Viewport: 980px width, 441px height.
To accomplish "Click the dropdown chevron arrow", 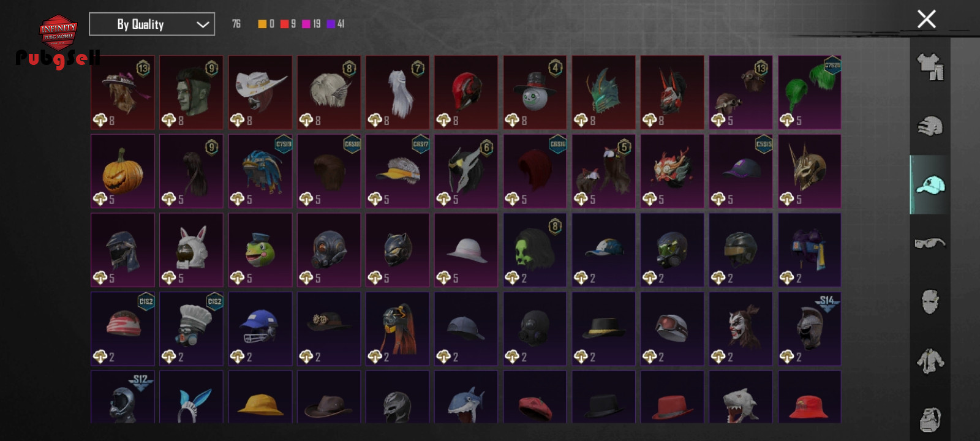I will 202,24.
